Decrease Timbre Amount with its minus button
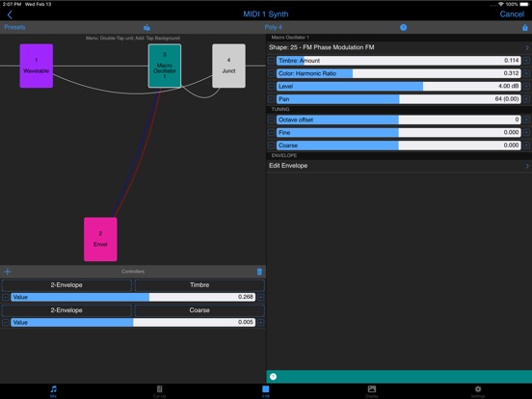The height and width of the screenshot is (399, 532). pyautogui.click(x=271, y=61)
